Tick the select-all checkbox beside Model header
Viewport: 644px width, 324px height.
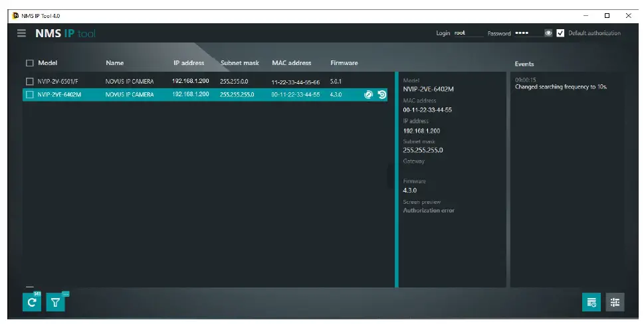click(x=29, y=63)
